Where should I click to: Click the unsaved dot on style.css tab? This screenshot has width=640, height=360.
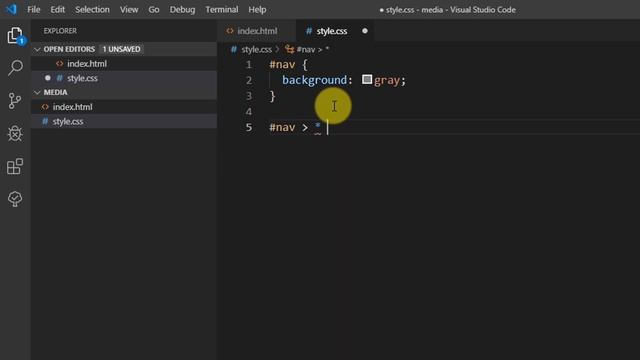click(x=364, y=31)
